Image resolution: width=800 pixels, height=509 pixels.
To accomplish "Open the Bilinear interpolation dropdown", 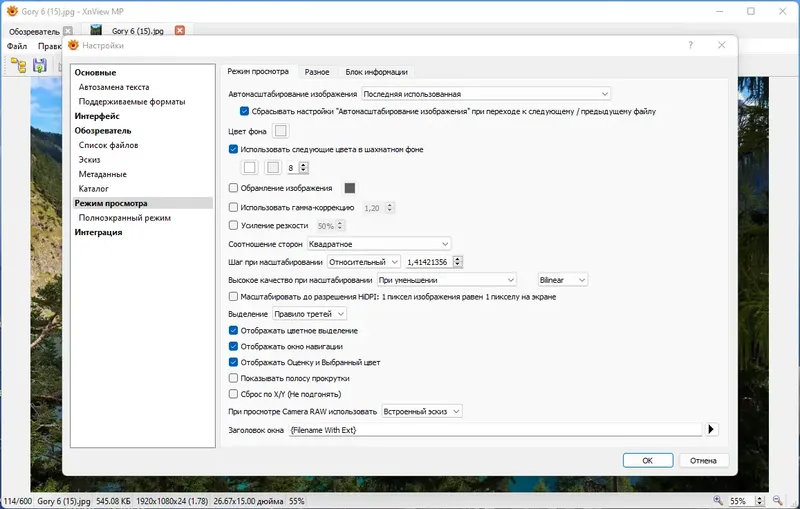I will (563, 279).
